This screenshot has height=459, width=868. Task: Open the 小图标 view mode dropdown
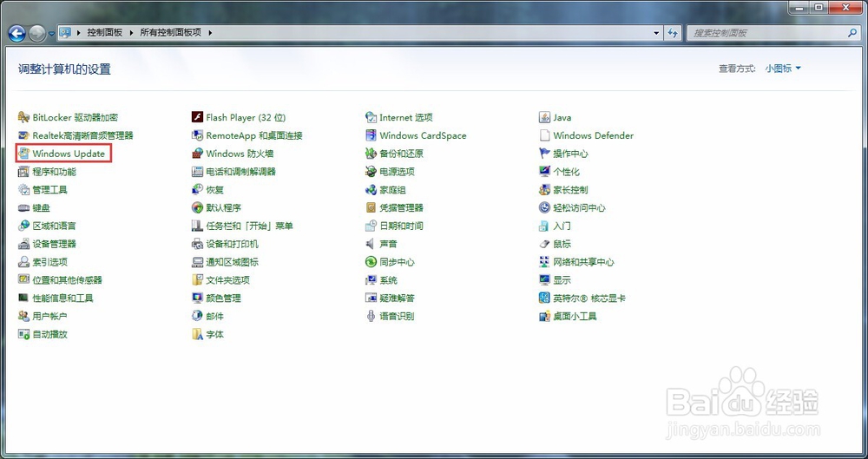pos(783,69)
